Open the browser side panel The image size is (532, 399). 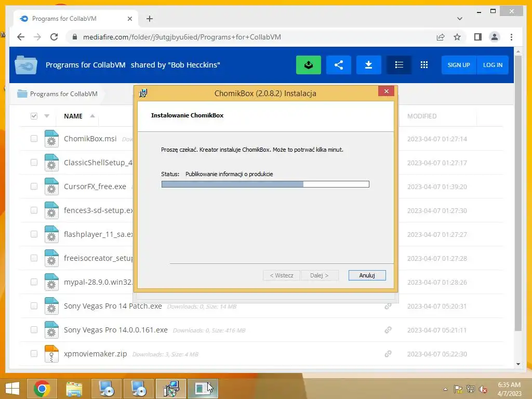point(478,37)
